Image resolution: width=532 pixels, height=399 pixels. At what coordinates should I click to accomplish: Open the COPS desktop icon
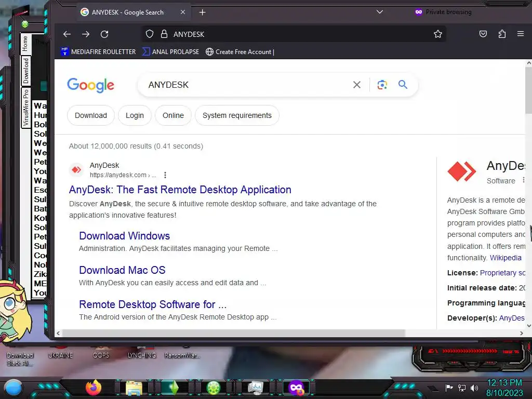coord(101,353)
